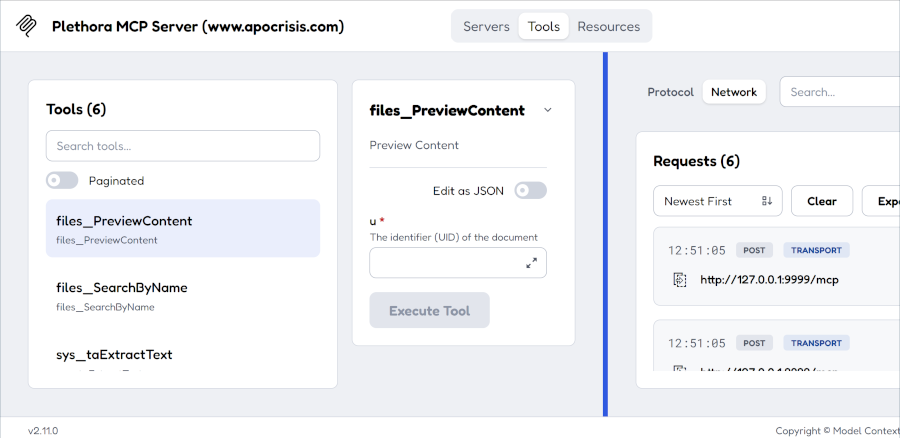Screen dimensions: 900x438
Task: Click the Plethora MCP logo icon
Action: pyautogui.click(x=26, y=26)
